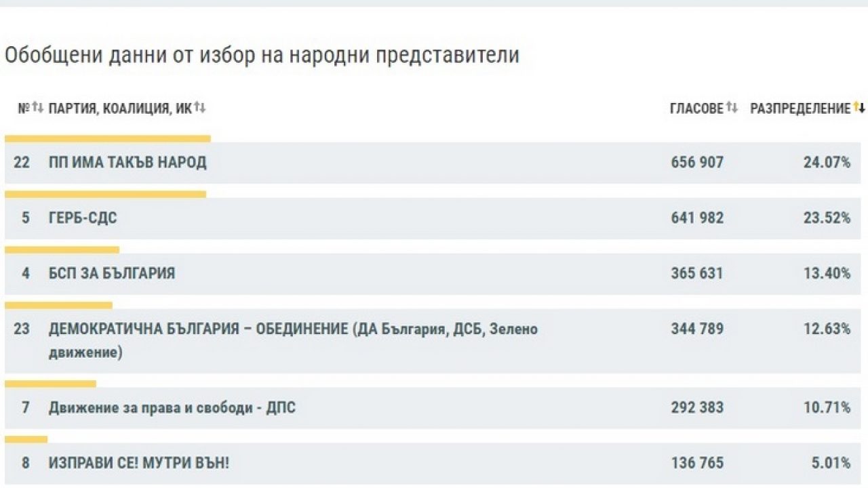Screen dimensions: 868x488
Task: Click the yellow bar above ПП ИМА ТАКЪВ НАРОД
Action: [108, 138]
